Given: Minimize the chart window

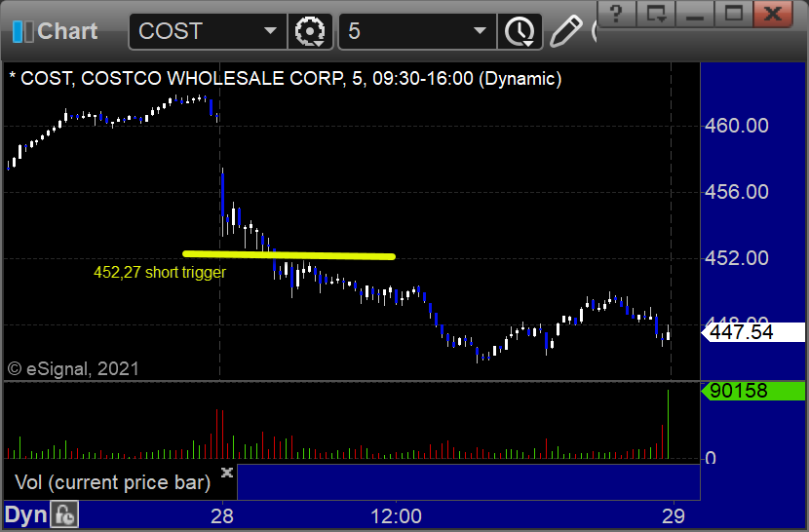Looking at the screenshot, I should tap(694, 13).
